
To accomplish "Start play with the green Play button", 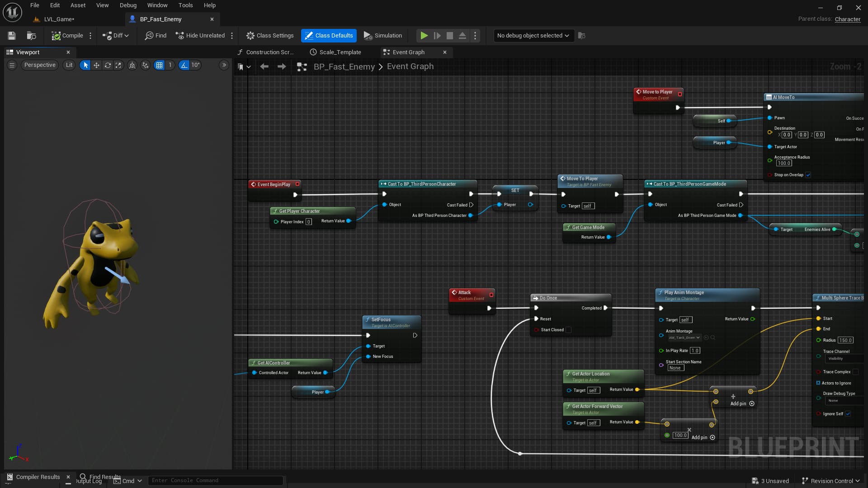I will point(424,36).
